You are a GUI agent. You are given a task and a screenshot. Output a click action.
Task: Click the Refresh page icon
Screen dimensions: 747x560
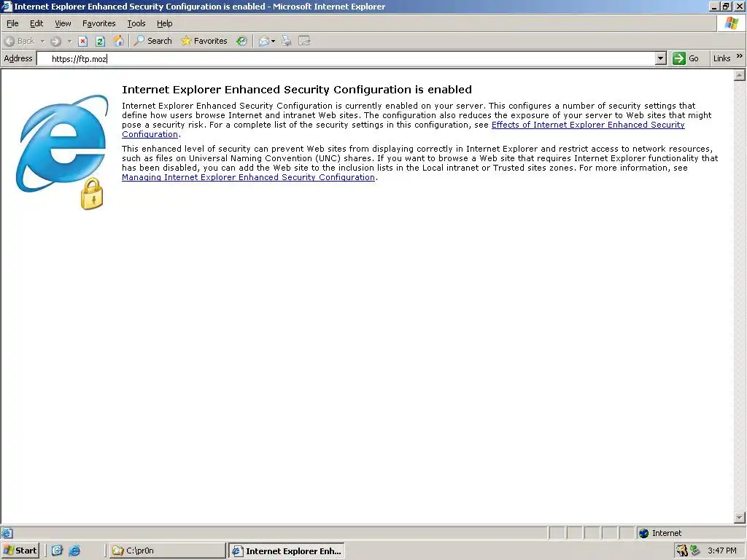[100, 41]
